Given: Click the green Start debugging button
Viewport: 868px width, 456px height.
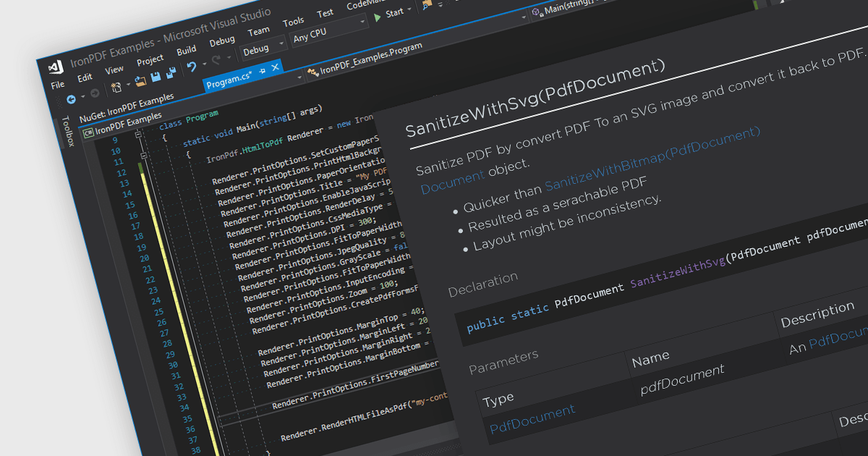Looking at the screenshot, I should point(378,17).
